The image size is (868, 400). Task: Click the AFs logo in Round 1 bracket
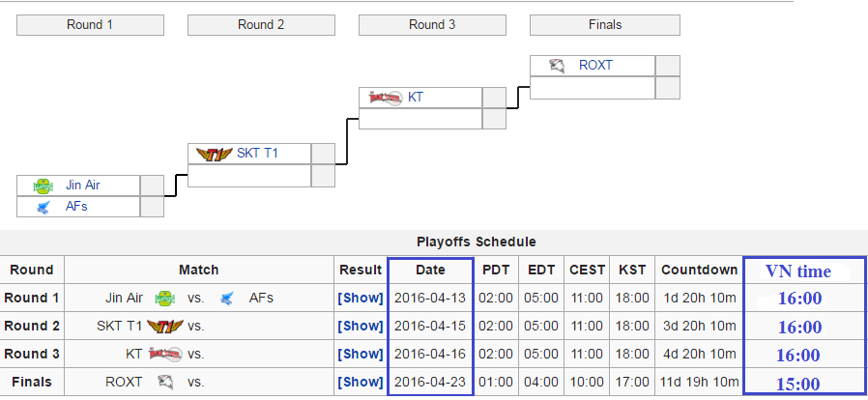[x=43, y=208]
